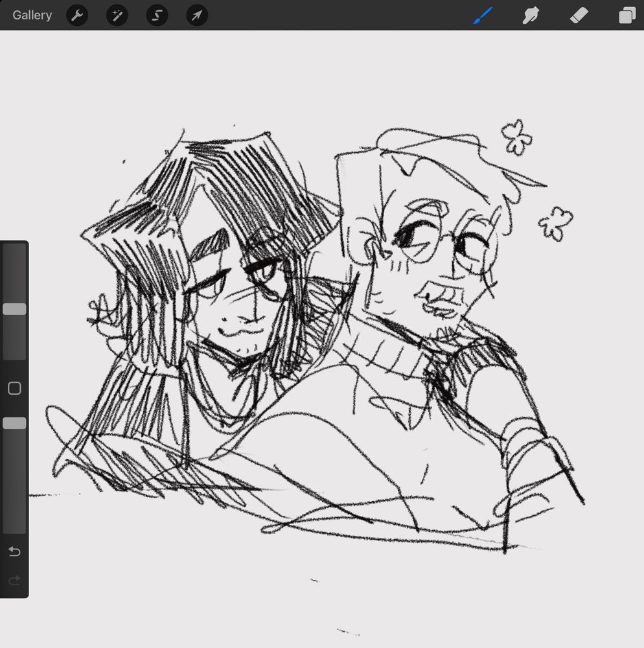Select the Brush tool
This screenshot has height=648, width=644.
(483, 16)
